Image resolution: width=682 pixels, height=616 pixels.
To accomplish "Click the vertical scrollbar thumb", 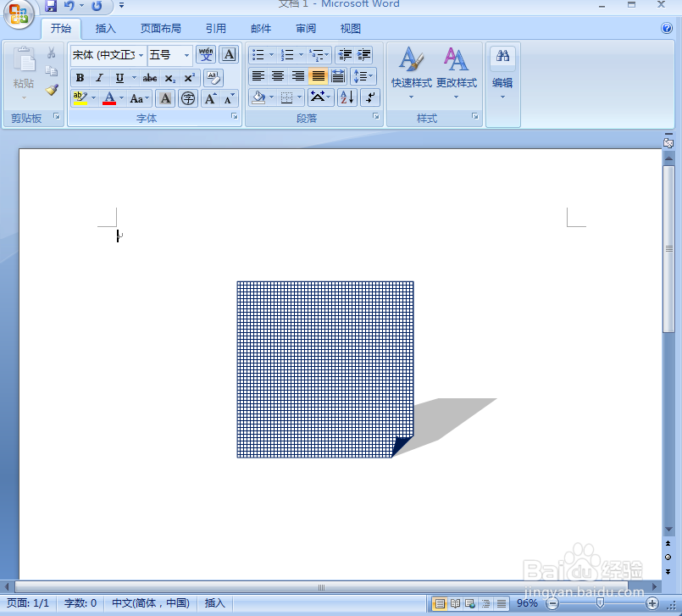I will (x=668, y=249).
